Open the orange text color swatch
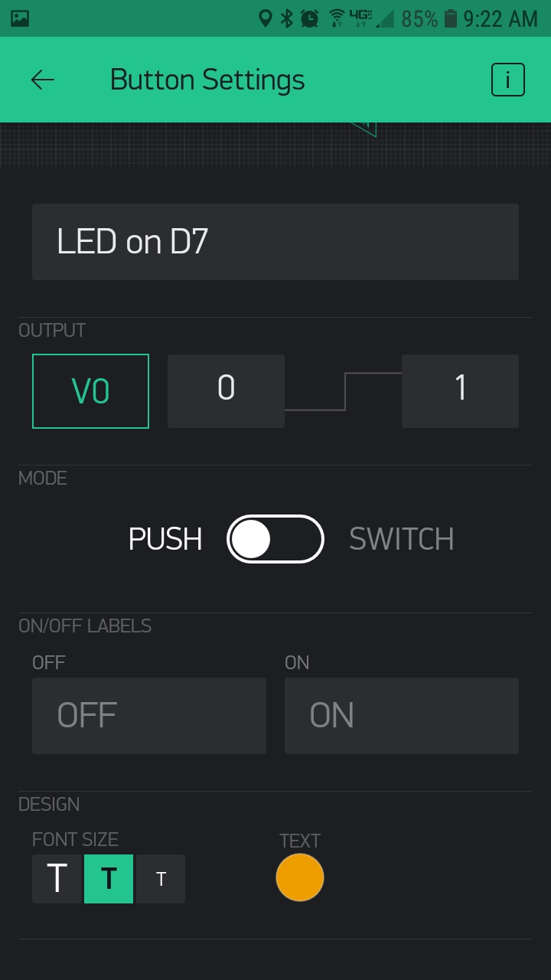The height and width of the screenshot is (980, 551). coord(300,877)
